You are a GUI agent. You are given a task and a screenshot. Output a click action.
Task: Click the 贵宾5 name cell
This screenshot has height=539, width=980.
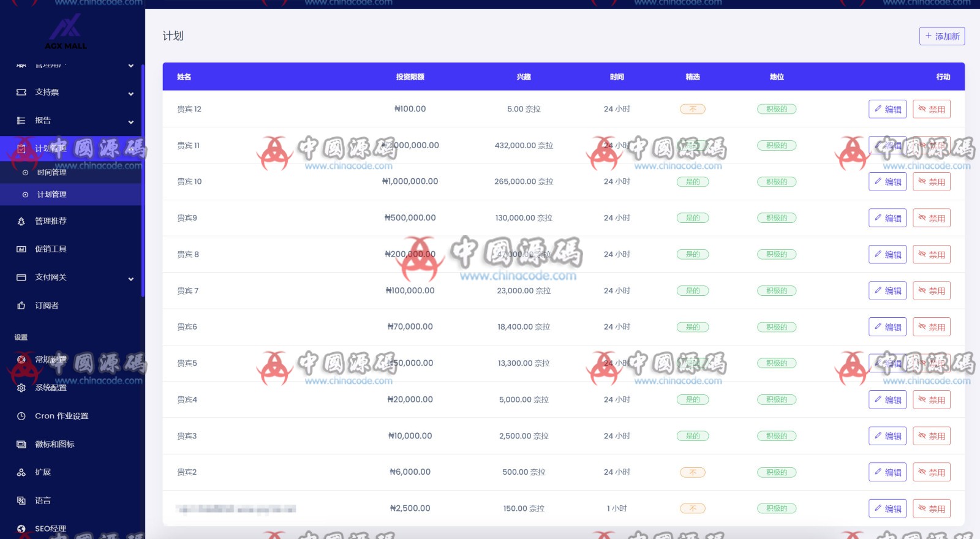pos(187,363)
